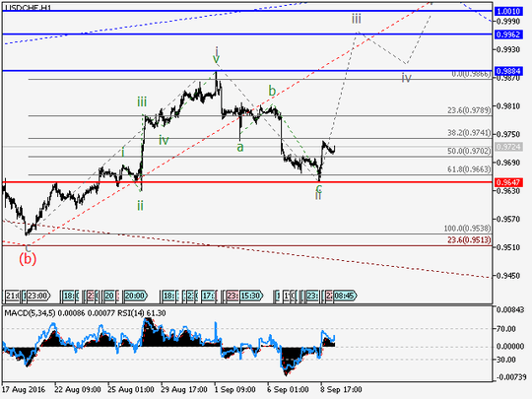Select the 1.0010 blue price level label
Image resolution: width=532 pixels, height=399 pixels.
click(508, 11)
